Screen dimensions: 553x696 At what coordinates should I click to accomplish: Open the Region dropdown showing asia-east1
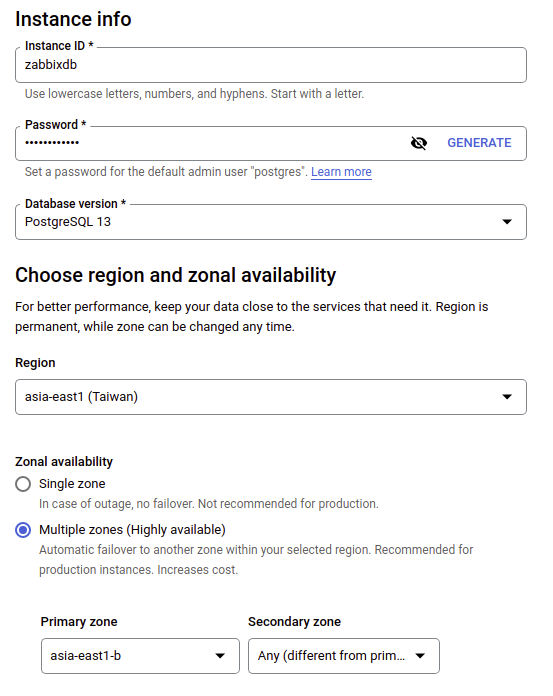point(271,397)
